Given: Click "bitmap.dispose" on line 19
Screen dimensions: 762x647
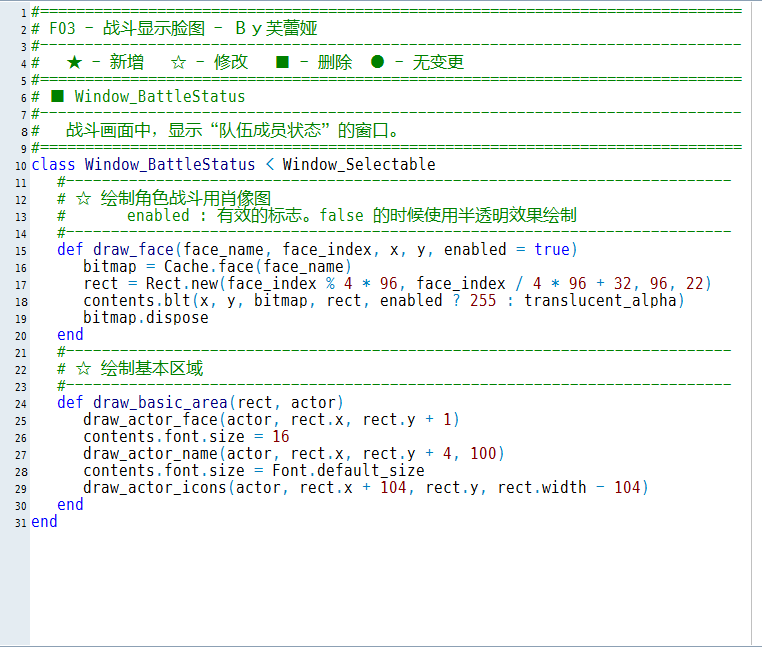Looking at the screenshot, I should (x=146, y=317).
